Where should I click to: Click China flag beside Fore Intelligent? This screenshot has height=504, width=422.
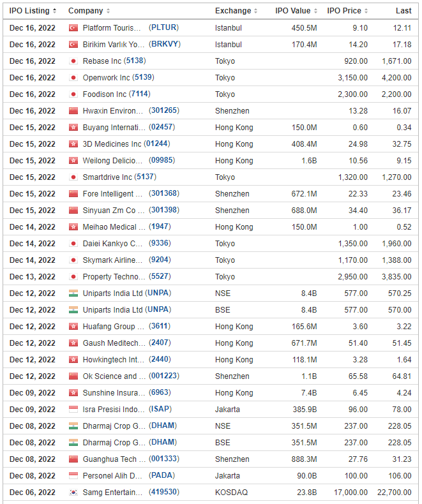(x=73, y=194)
